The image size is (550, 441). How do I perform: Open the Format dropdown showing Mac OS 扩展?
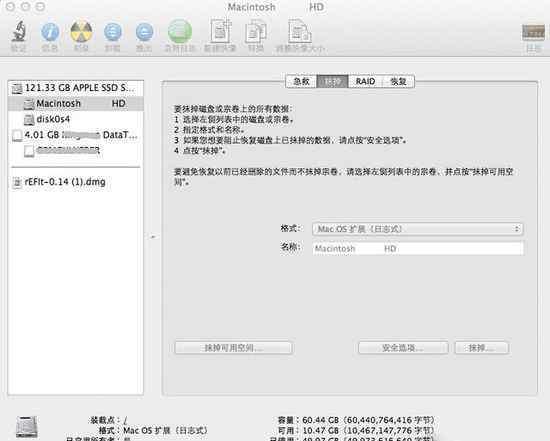pos(417,229)
